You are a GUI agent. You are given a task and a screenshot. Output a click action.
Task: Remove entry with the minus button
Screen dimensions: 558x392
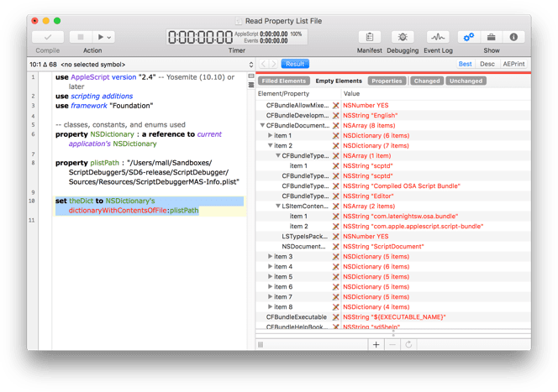(x=392, y=345)
